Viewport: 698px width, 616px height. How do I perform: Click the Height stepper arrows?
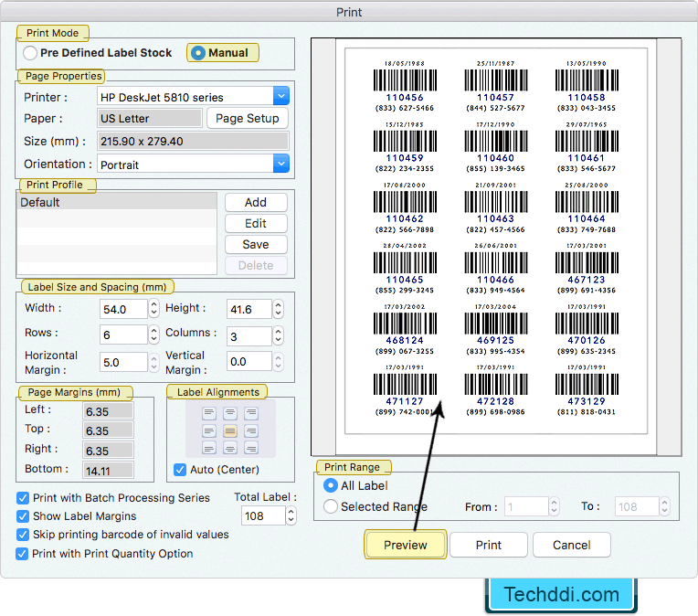click(278, 308)
